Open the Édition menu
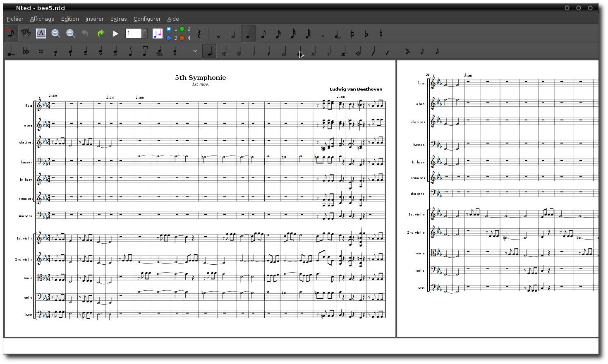608x364 pixels. click(70, 19)
